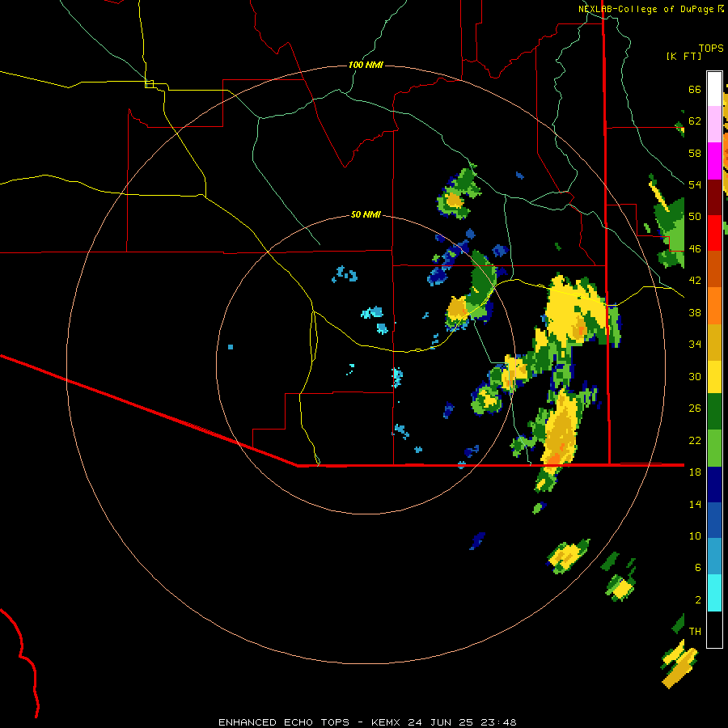Click the 2 legend value
728x728 pixels.
click(x=698, y=600)
